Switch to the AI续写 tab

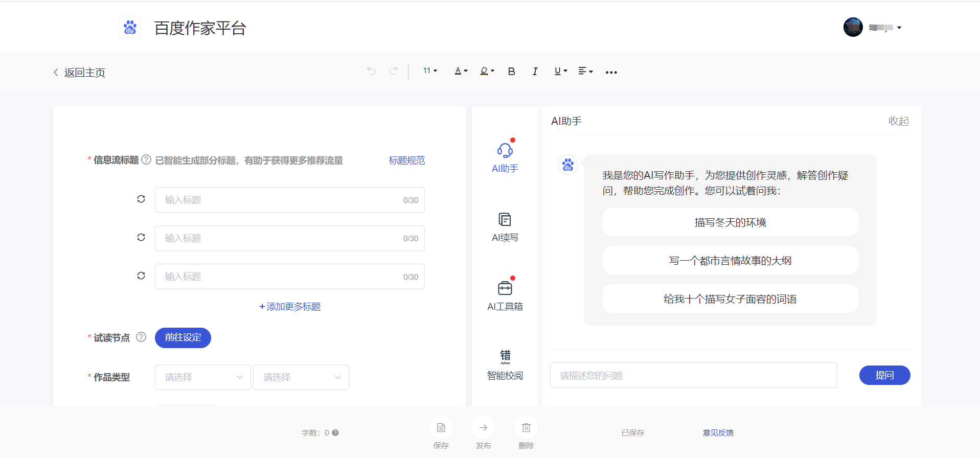click(505, 227)
